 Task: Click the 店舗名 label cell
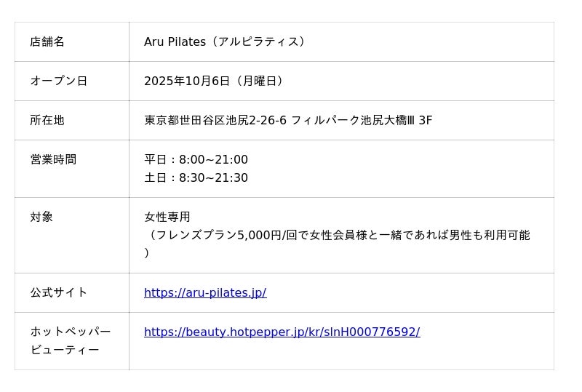click(47, 41)
